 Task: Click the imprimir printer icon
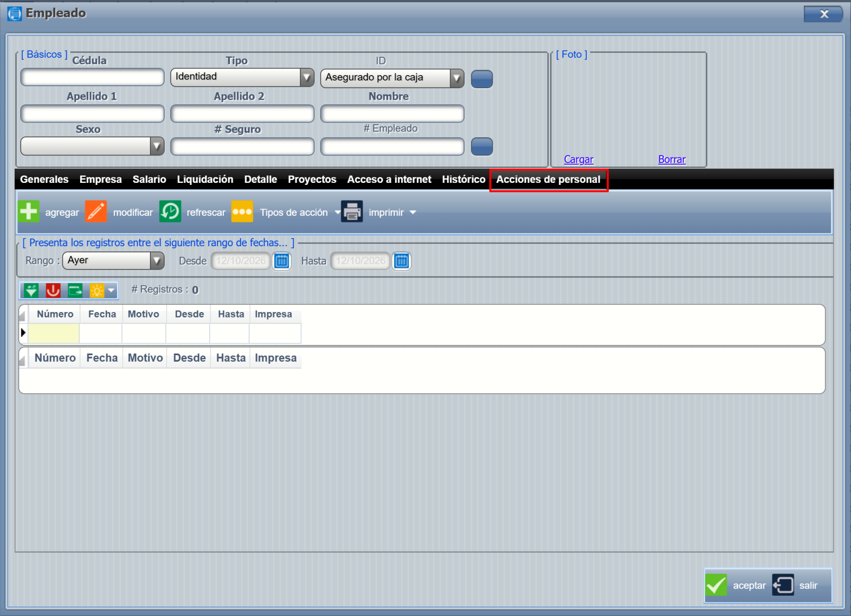click(x=352, y=212)
